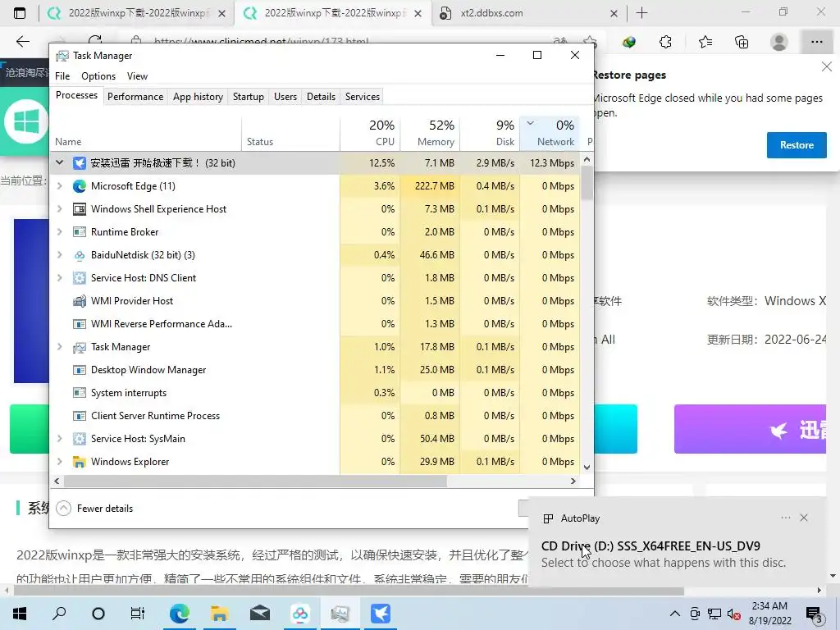840x630 pixels.
Task: Dismiss the Restore pages popup
Action: coord(827,67)
